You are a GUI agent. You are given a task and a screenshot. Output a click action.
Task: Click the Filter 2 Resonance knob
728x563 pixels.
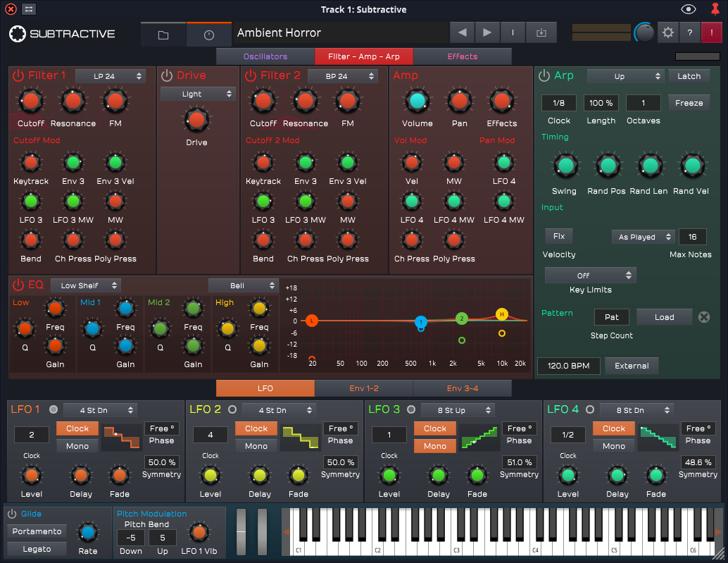tap(305, 101)
